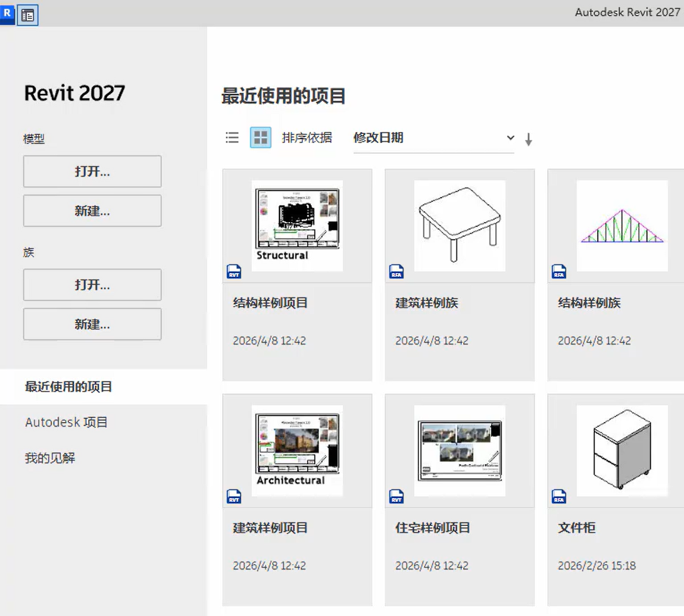Click the RFA file icon on 结构样例族 card

pyautogui.click(x=559, y=271)
